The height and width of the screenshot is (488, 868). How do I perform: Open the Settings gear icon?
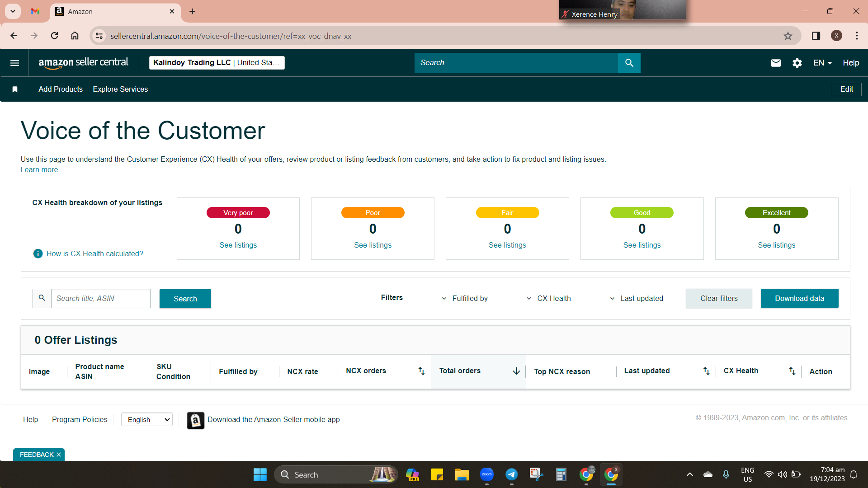tap(797, 63)
